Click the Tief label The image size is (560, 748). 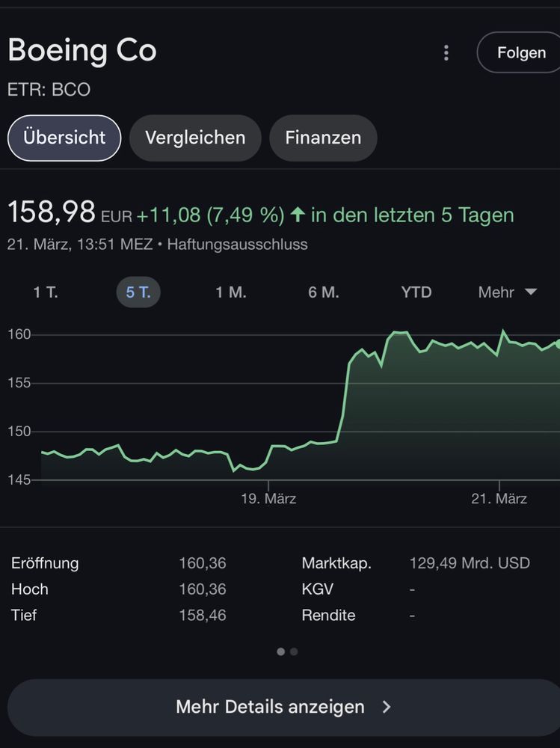coord(24,616)
